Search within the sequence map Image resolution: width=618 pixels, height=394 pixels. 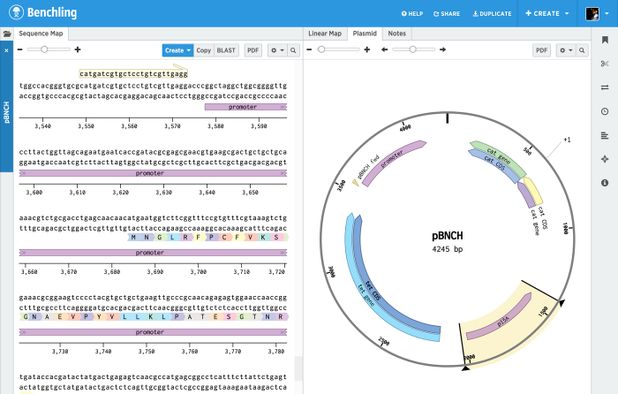293,50
